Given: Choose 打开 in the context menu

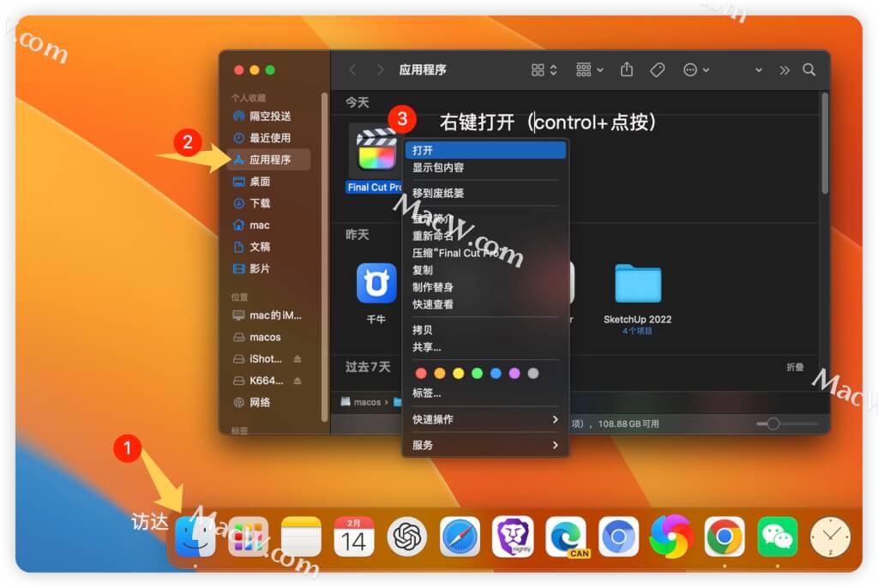Looking at the screenshot, I should [485, 150].
